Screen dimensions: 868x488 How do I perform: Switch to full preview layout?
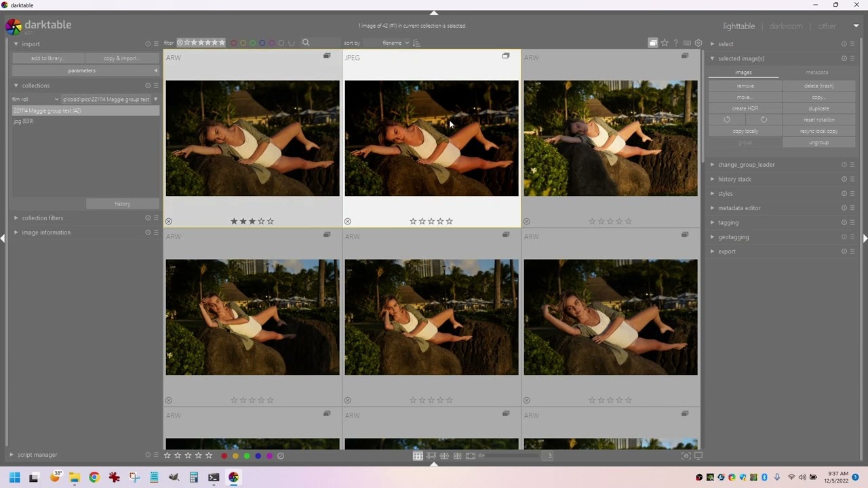point(471,455)
